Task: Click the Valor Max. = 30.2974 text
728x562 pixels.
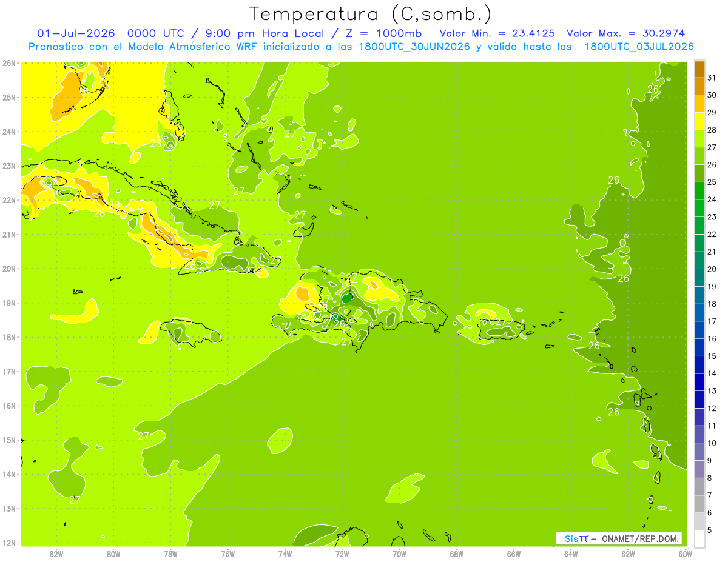Action: (x=625, y=33)
